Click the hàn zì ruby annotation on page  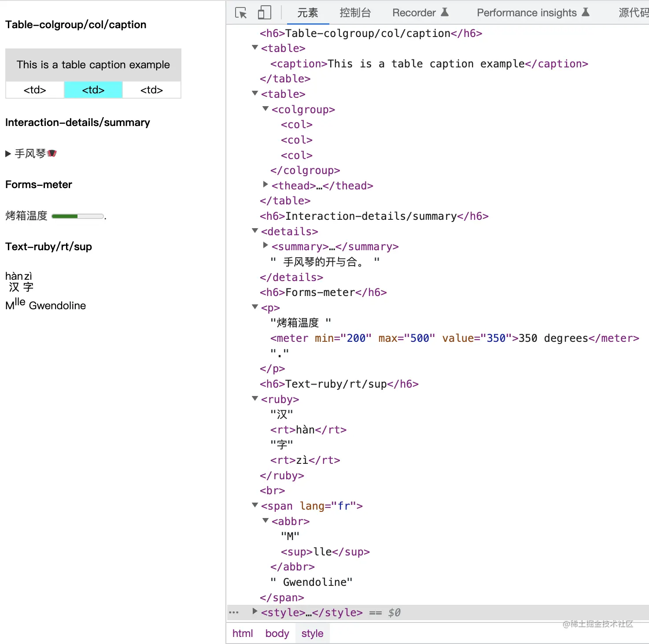[x=18, y=276]
